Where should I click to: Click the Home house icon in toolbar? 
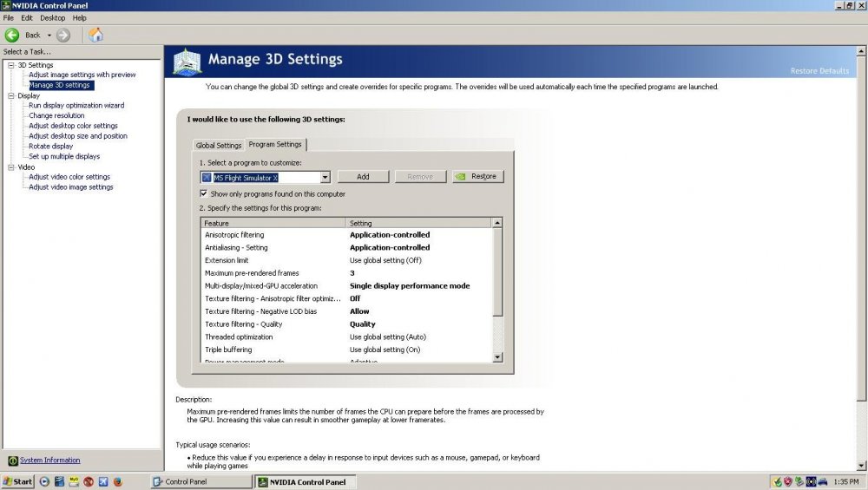click(95, 36)
